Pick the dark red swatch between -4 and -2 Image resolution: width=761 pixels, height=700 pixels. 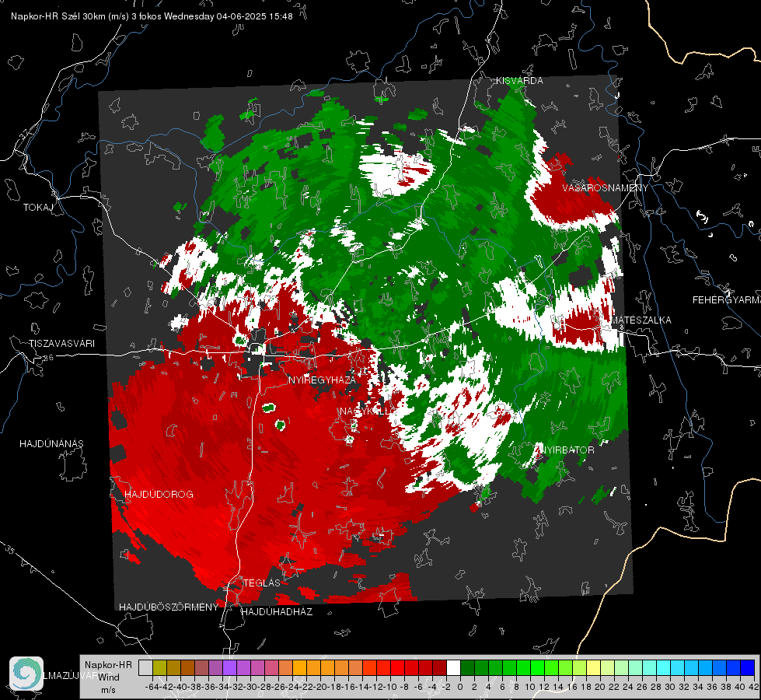tap(439, 667)
